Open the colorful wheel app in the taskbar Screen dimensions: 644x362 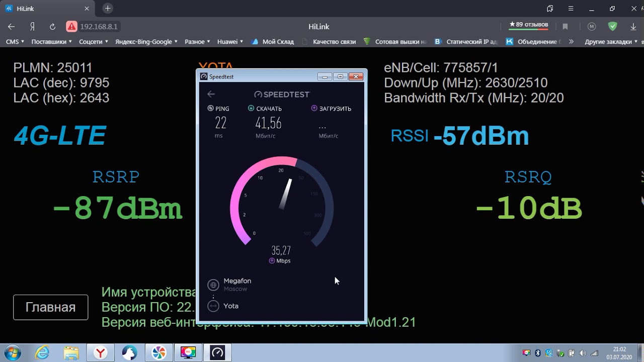(x=159, y=352)
